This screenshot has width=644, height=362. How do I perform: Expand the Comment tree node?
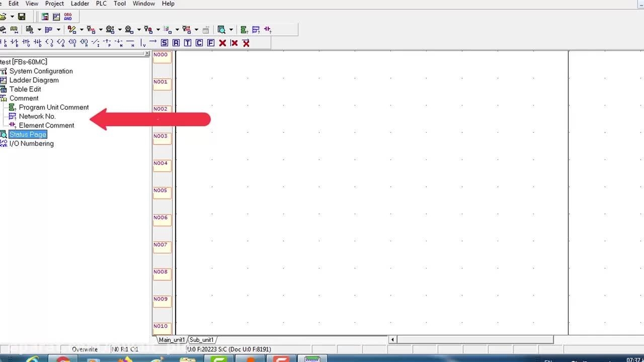(24, 98)
